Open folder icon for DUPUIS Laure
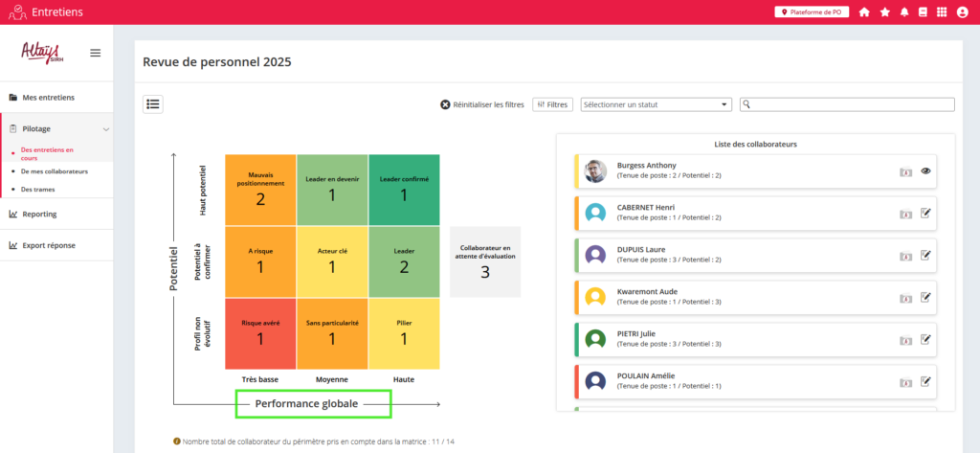980x453 pixels. (905, 256)
